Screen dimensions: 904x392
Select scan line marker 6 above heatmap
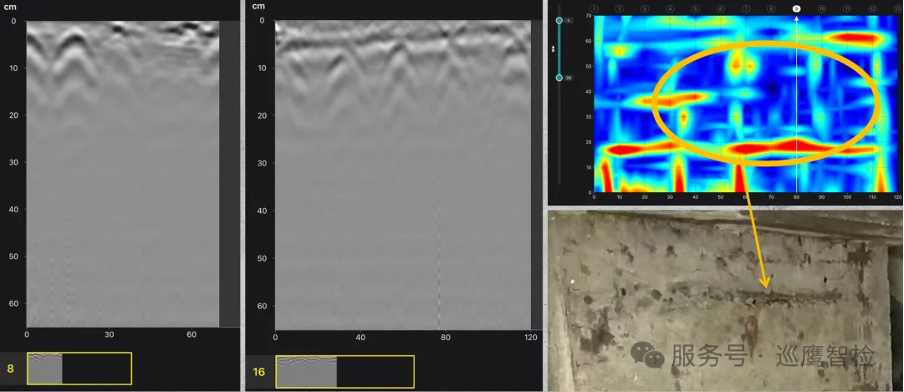[721, 9]
